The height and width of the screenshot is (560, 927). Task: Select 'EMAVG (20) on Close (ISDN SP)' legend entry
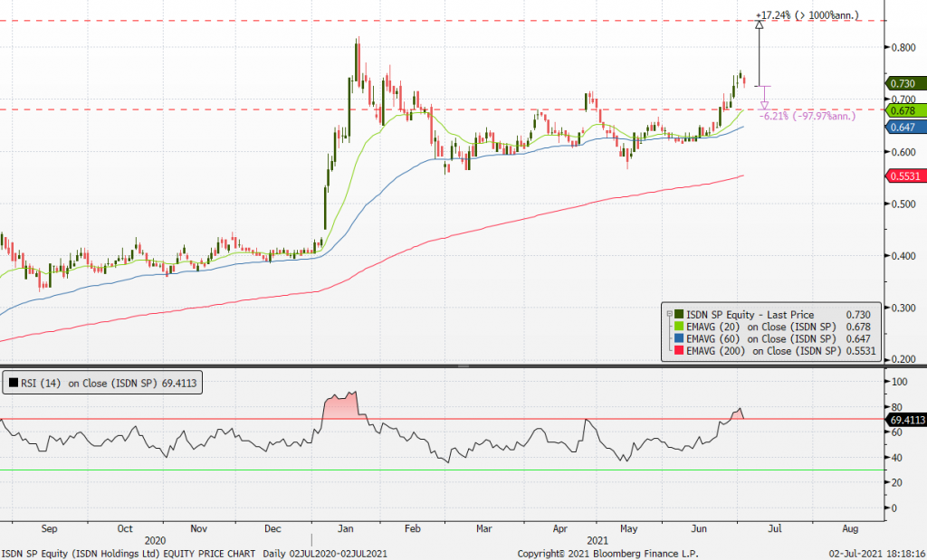tap(760, 327)
